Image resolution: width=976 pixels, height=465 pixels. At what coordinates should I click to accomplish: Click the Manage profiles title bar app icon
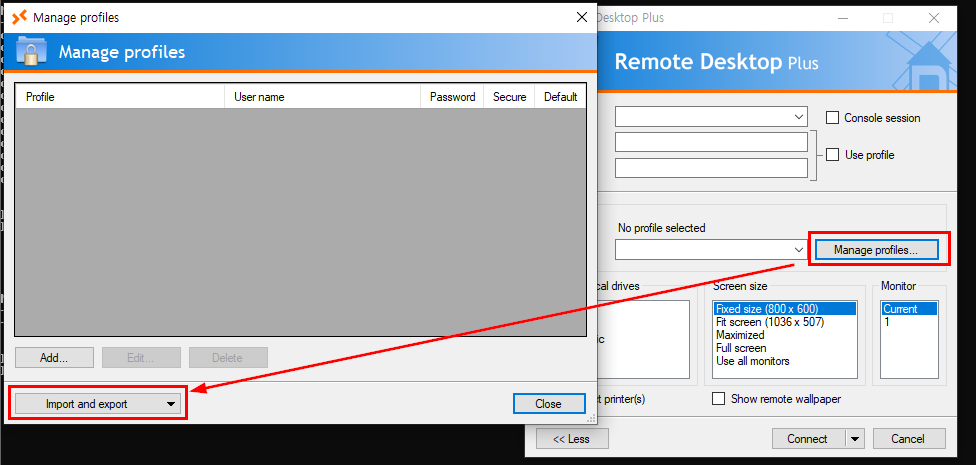(19, 17)
